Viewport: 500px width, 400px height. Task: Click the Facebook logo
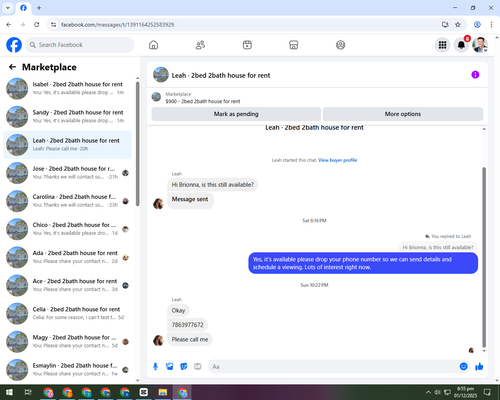[x=14, y=45]
